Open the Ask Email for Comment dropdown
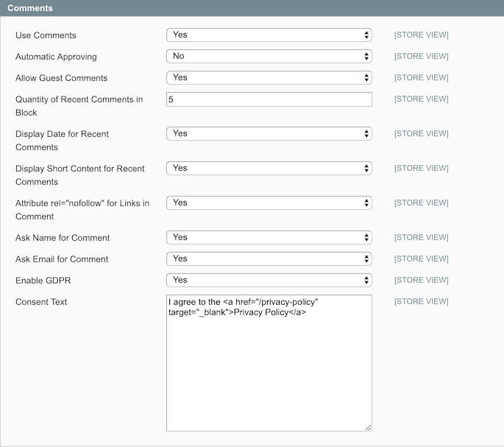This screenshot has height=447, width=504. coord(269,259)
